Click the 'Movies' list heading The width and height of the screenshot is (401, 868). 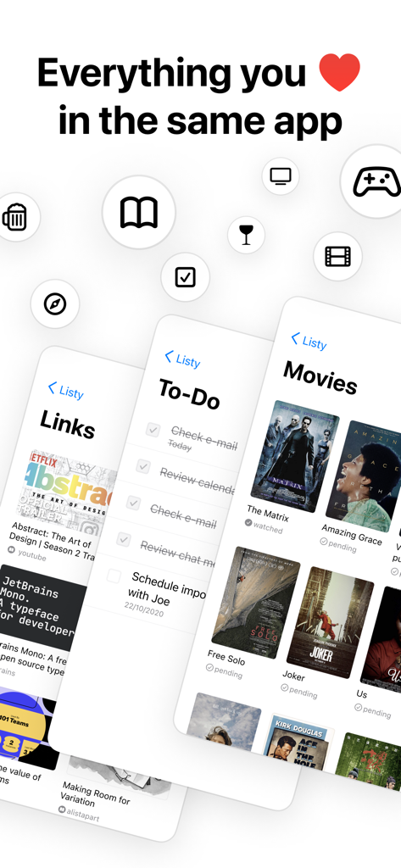click(320, 378)
